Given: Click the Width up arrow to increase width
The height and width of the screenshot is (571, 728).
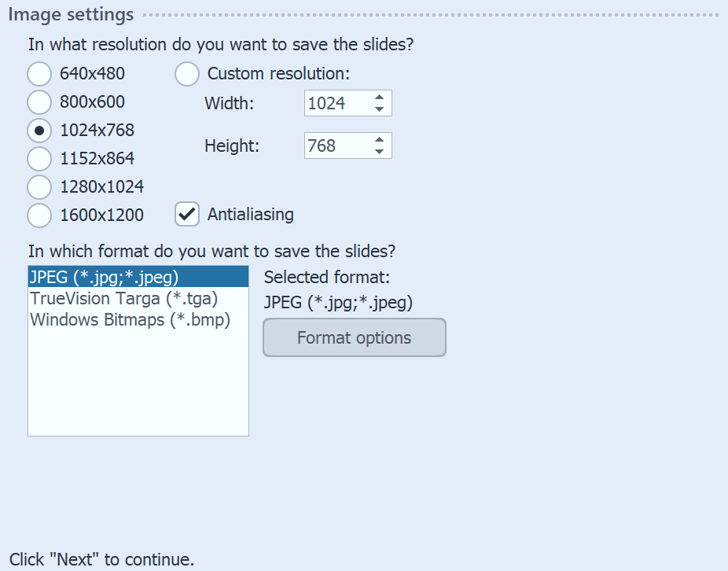Looking at the screenshot, I should coord(380,98).
